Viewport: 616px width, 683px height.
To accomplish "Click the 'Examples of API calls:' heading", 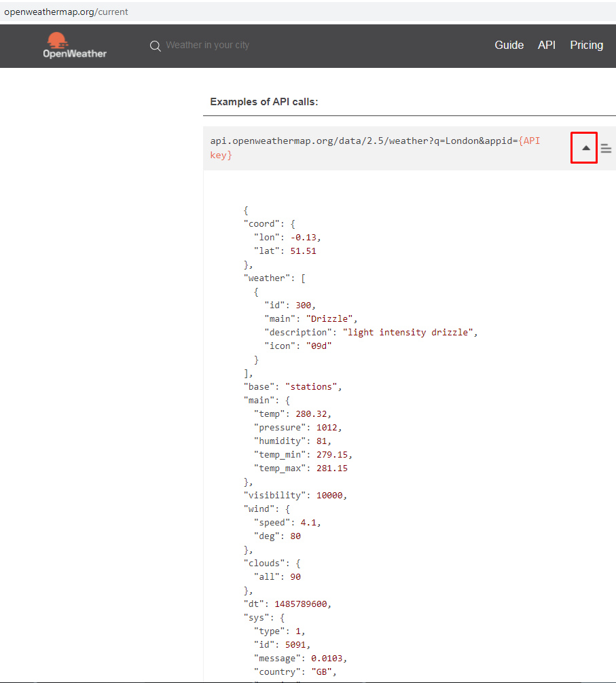I will 264,102.
